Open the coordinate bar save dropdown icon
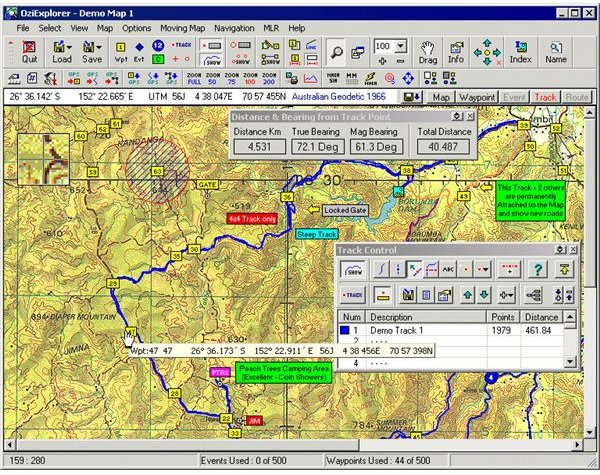Screen dimensions: 600x475 (x=412, y=97)
